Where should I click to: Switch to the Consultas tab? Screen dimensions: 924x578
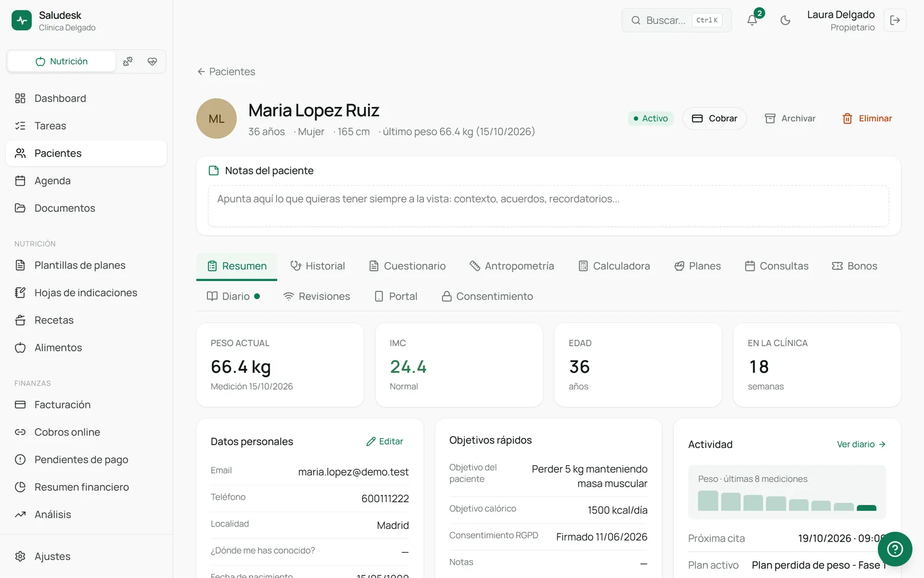[x=776, y=266]
